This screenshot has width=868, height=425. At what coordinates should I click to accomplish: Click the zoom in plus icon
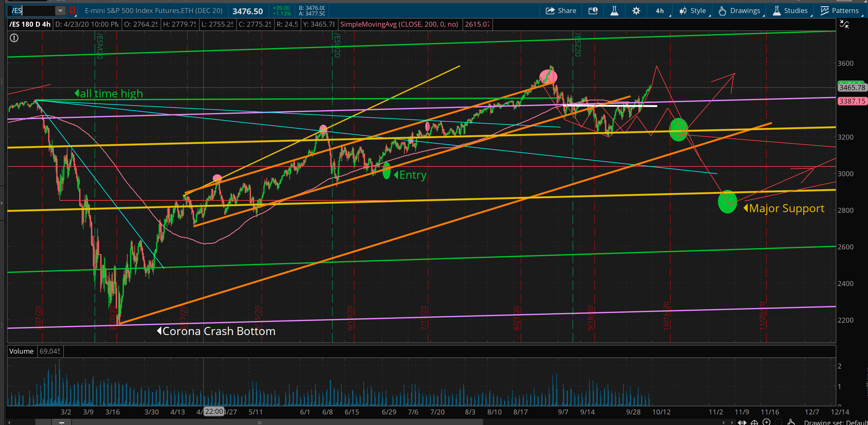(x=767, y=422)
